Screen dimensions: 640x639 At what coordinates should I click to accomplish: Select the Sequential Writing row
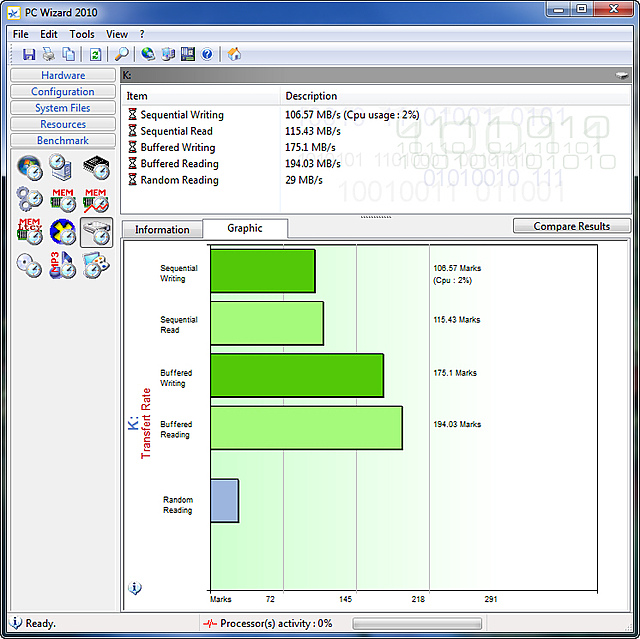click(376, 115)
